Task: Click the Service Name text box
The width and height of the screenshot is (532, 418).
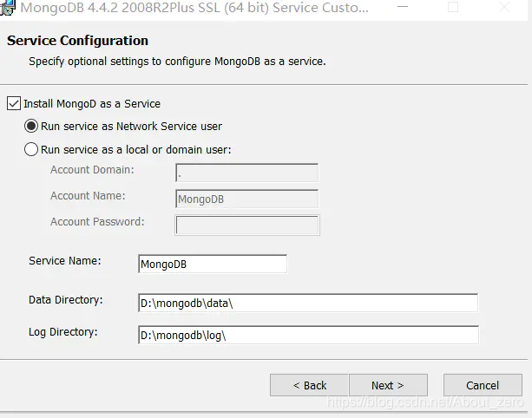Action: [x=213, y=265]
